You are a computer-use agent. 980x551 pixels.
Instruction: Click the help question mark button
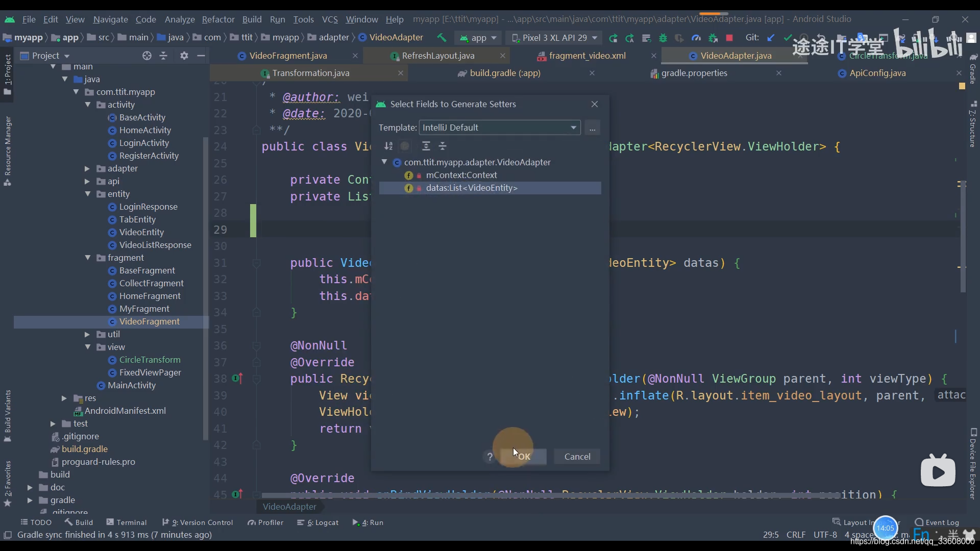[490, 457]
